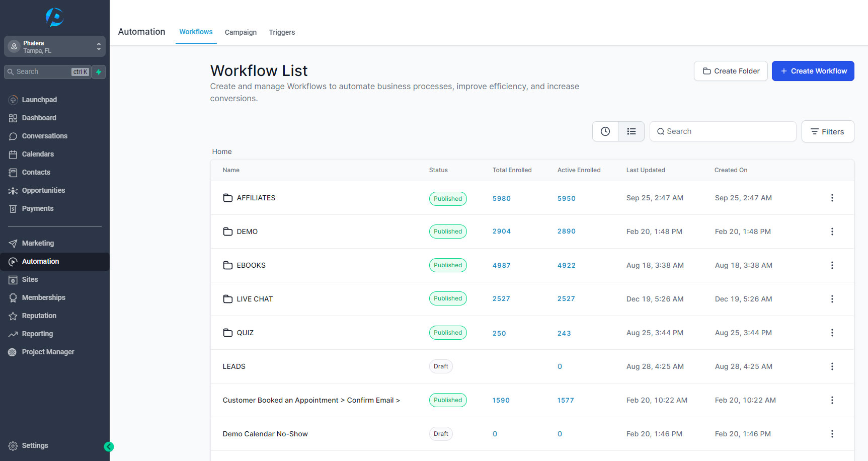The width and height of the screenshot is (868, 461).
Task: Click LIVE CHAT total enrolled 2527
Action: tap(501, 299)
